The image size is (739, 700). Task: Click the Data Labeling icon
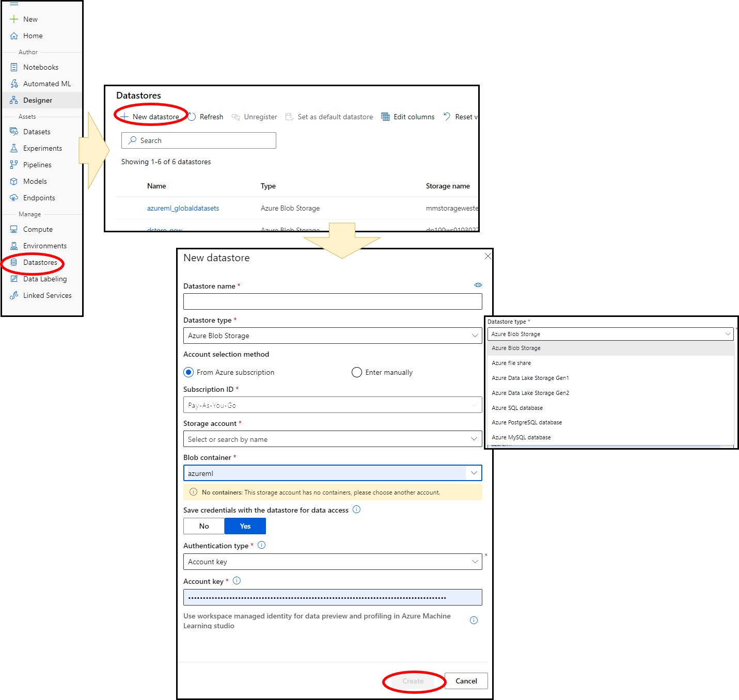click(x=14, y=279)
